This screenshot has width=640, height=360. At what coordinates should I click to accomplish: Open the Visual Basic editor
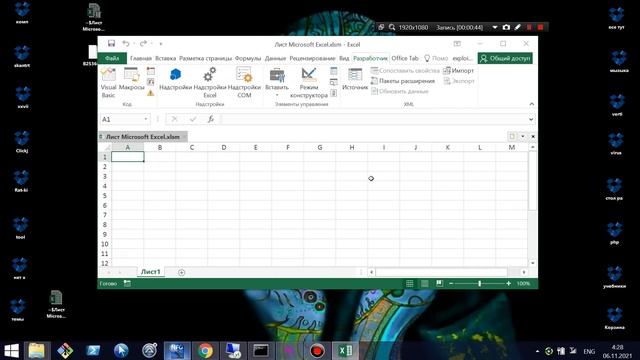coord(108,83)
